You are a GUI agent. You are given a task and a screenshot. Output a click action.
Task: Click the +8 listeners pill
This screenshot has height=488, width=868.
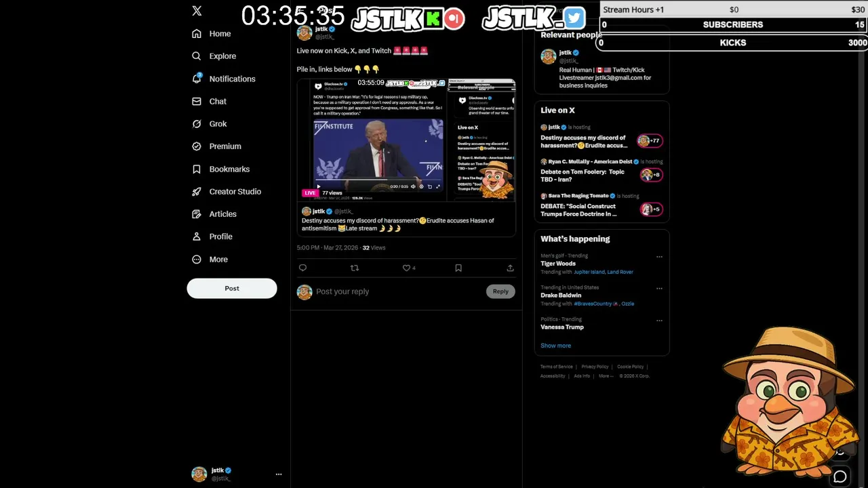click(x=651, y=175)
